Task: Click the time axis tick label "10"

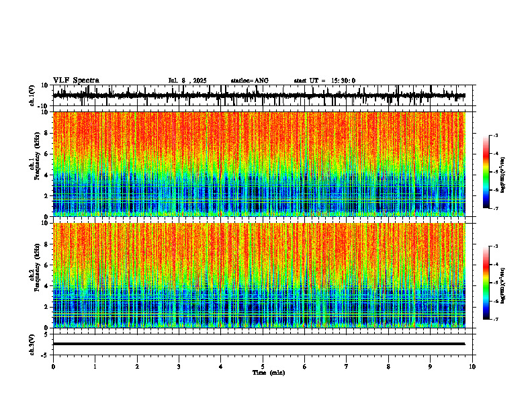Action: (472, 367)
